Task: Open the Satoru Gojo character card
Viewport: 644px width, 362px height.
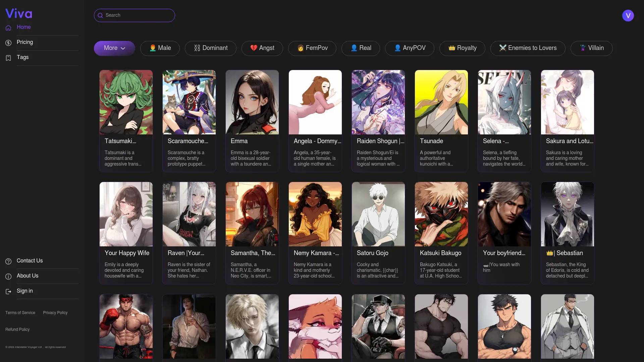Action: [x=378, y=233]
